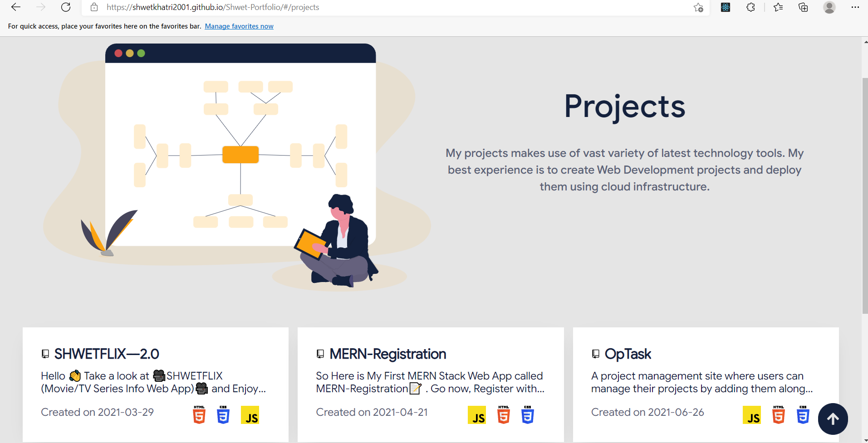Click the HTML5 icon on the MERN-Registration card
868x443 pixels.
pos(504,415)
